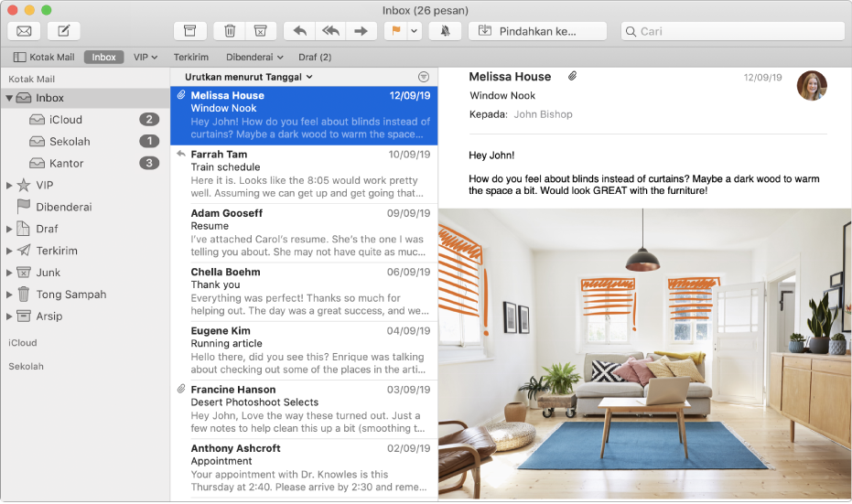
Task: Click attachment paperclip in message header
Action: coord(572,77)
